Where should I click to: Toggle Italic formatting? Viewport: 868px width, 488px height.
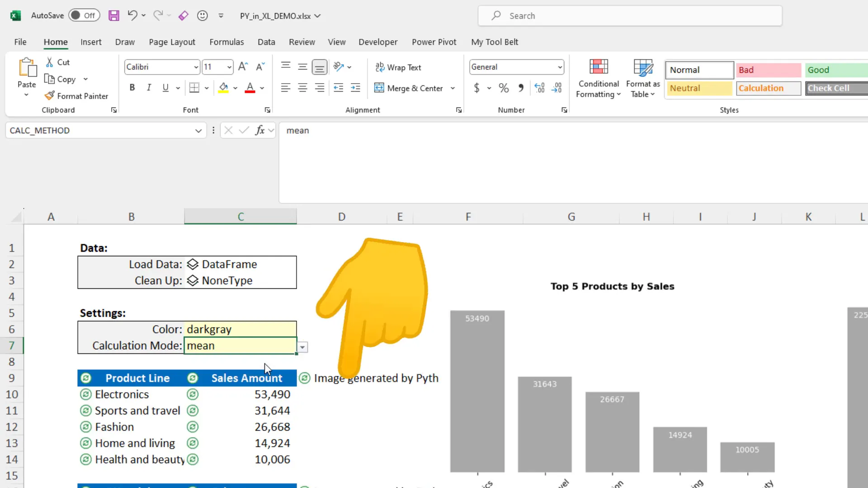(x=149, y=87)
